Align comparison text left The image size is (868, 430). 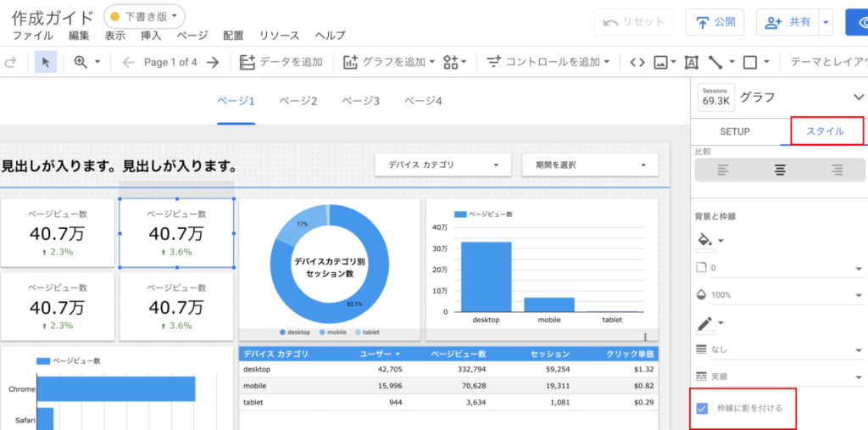tap(722, 170)
